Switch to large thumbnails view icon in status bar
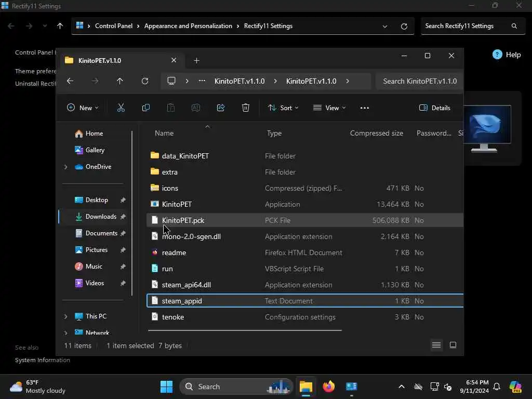This screenshot has width=532, height=399. 453,345
